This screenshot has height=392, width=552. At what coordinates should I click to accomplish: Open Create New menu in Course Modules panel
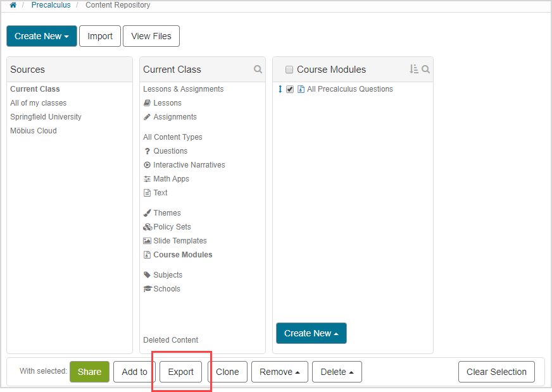[311, 333]
